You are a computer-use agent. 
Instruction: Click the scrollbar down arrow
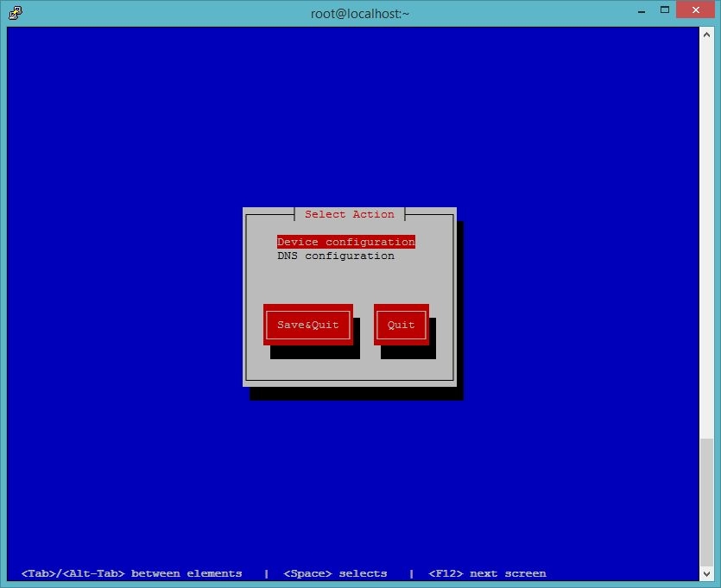pyautogui.click(x=706, y=573)
